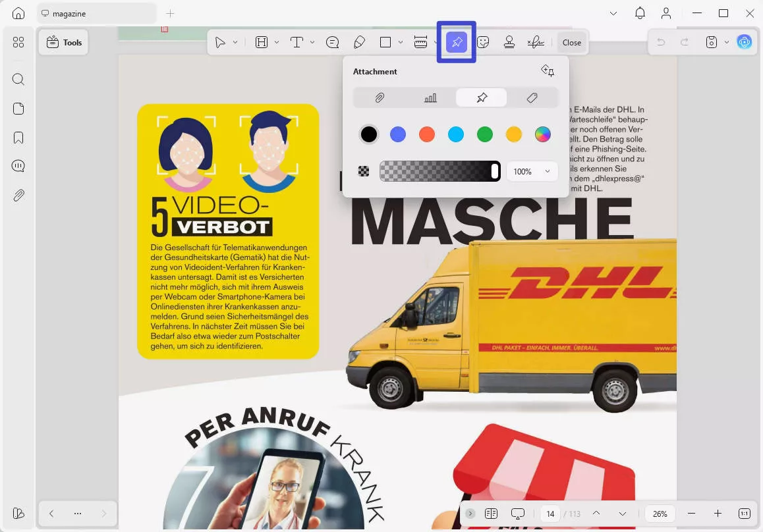763x532 pixels.
Task: Expand the shape tool dropdown arrow
Action: (401, 42)
